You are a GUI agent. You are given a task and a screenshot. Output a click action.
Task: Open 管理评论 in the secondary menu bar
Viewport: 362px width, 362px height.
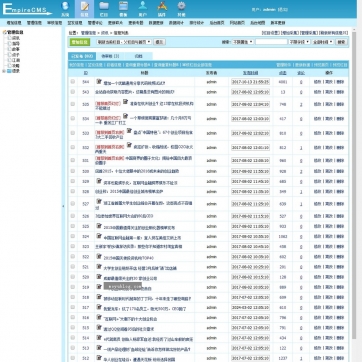[95, 23]
